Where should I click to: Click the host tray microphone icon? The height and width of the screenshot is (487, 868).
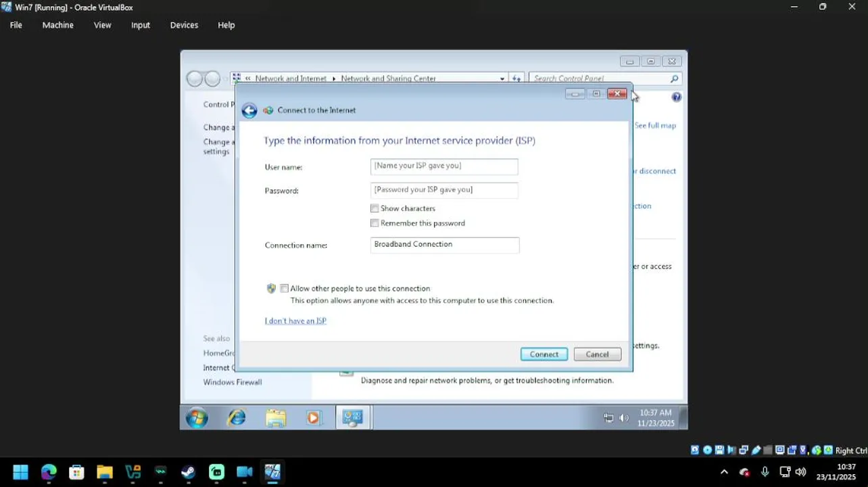pos(765,471)
